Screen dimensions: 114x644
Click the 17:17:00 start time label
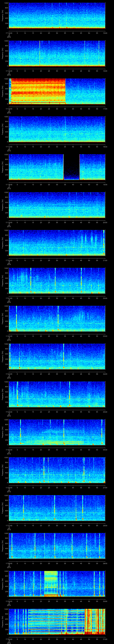pos(9,147)
